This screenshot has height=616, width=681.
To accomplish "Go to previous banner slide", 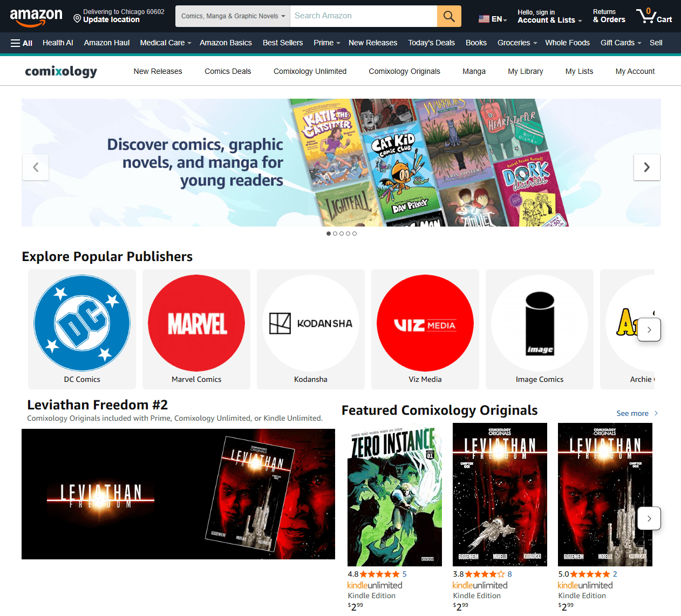I will 36,167.
